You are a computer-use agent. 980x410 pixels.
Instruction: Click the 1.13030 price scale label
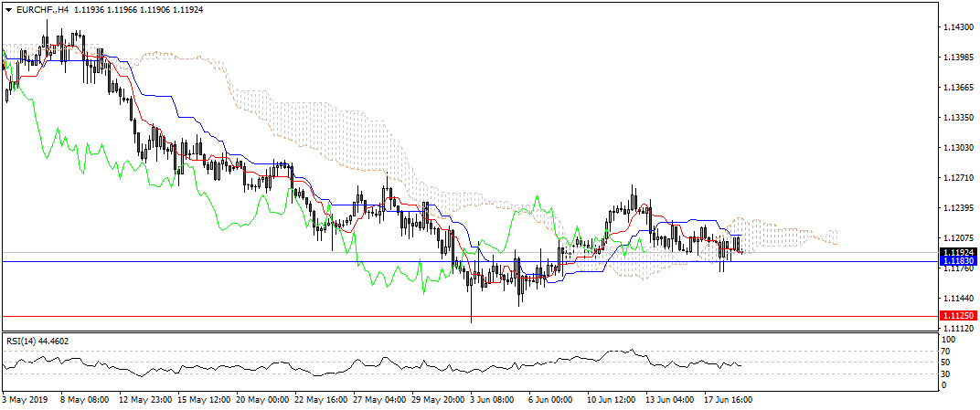(x=957, y=148)
